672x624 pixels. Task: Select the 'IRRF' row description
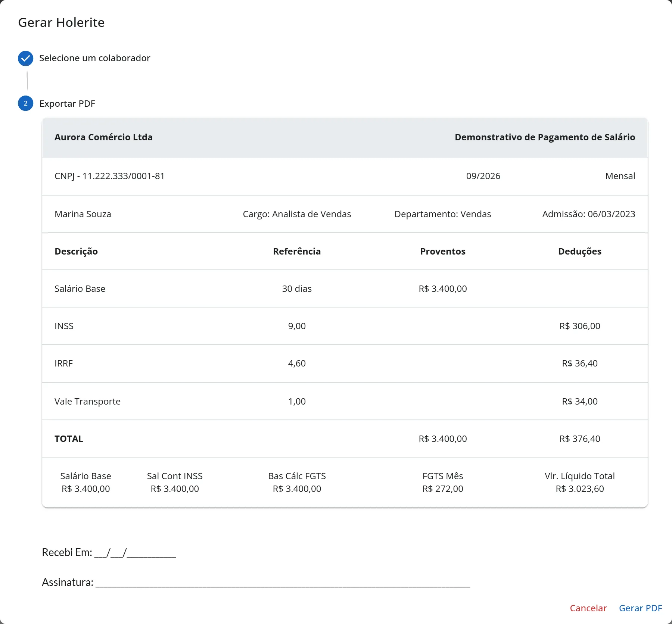[x=63, y=364]
